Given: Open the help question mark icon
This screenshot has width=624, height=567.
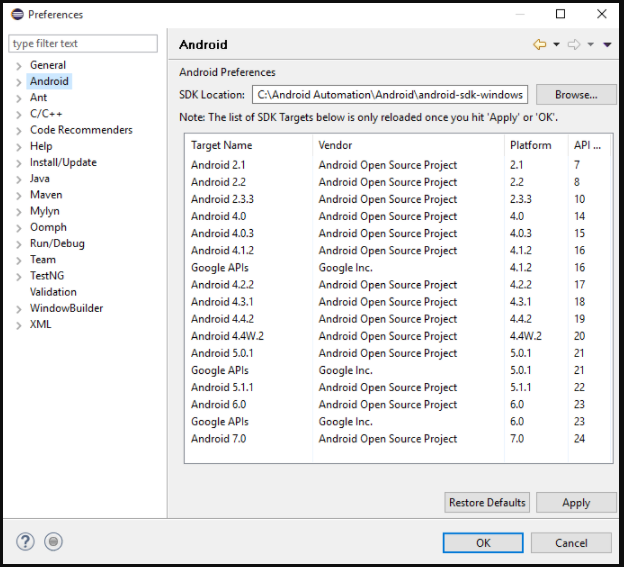Looking at the screenshot, I should click(25, 542).
